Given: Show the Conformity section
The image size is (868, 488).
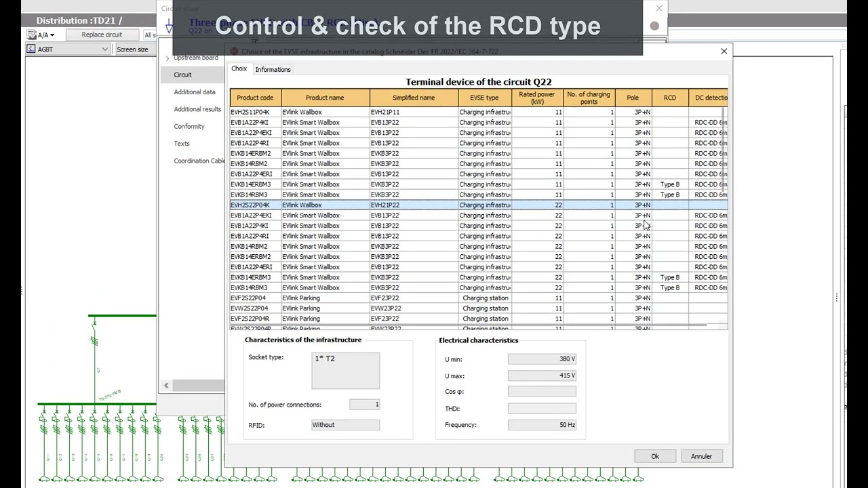Looking at the screenshot, I should pos(189,126).
